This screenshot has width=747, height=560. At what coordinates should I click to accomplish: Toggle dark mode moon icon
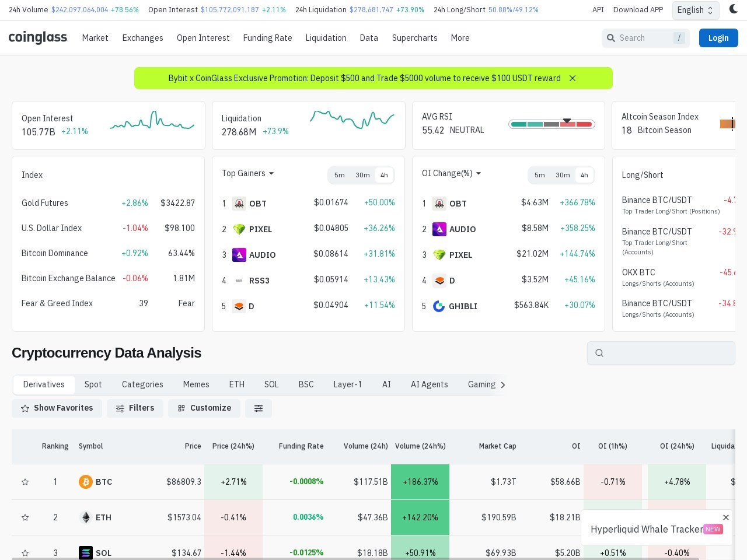pyautogui.click(x=733, y=9)
